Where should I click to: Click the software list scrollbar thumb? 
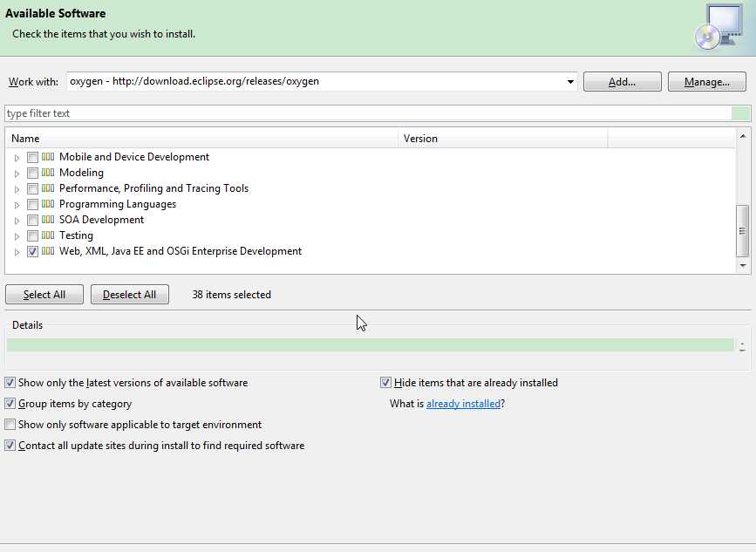click(743, 231)
